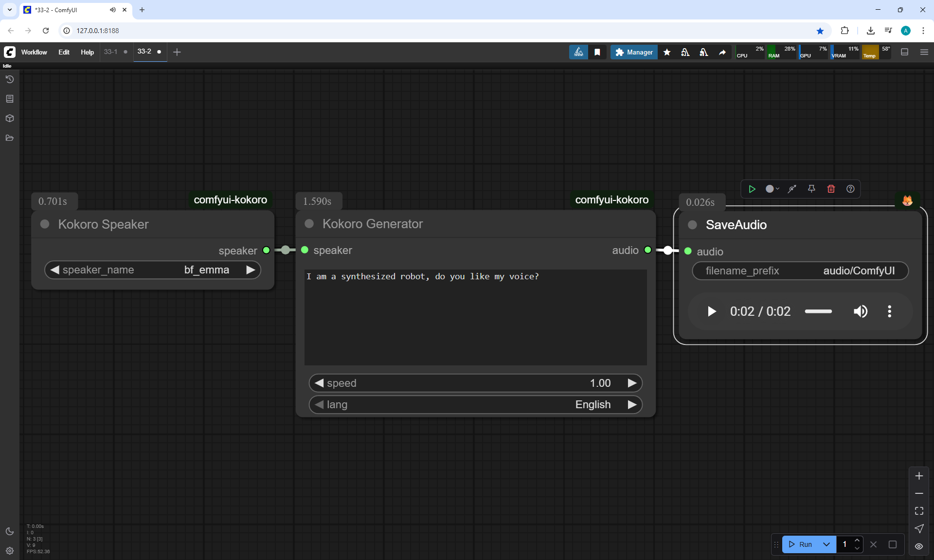Open the queue history sidebar icon

(10, 79)
